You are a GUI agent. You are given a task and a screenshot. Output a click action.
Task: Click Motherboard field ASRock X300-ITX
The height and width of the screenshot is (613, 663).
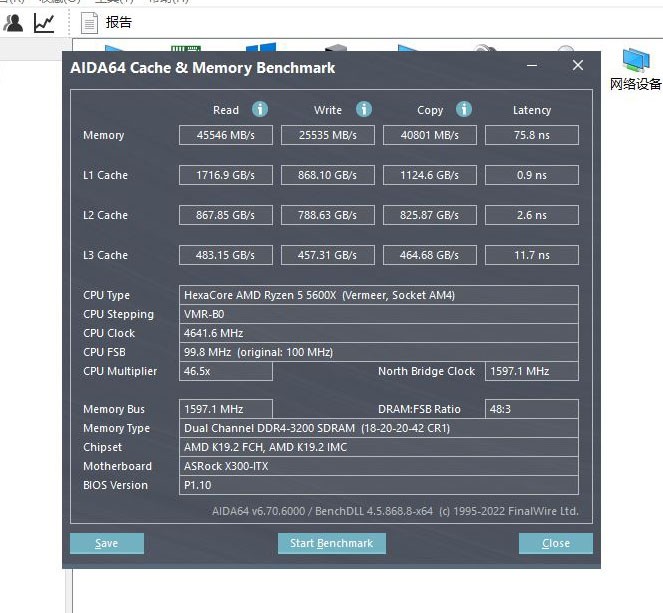pos(379,466)
